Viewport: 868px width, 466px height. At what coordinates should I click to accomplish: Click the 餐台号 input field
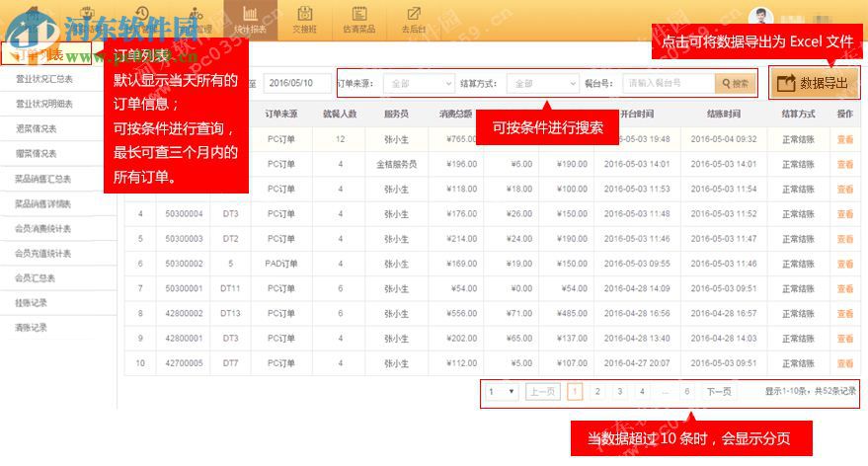669,84
